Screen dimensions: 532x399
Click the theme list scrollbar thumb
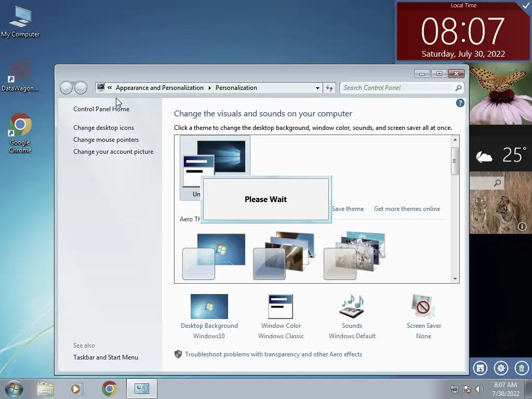(455, 161)
